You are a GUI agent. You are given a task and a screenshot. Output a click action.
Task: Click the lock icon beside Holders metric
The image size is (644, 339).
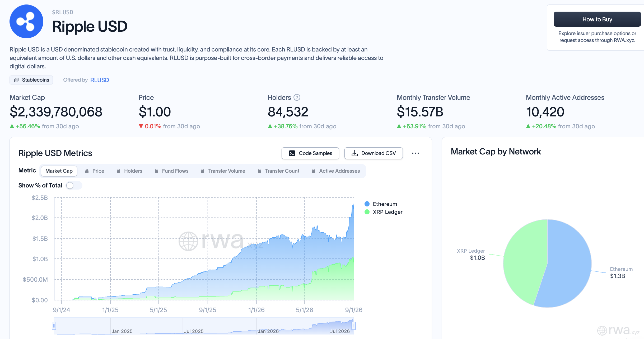tap(119, 171)
